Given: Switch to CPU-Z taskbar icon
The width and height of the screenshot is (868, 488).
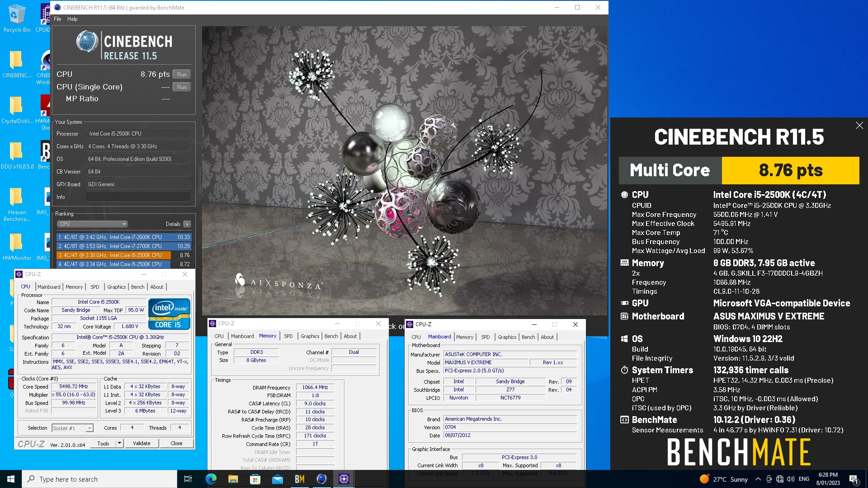Looking at the screenshot, I should pos(344,479).
